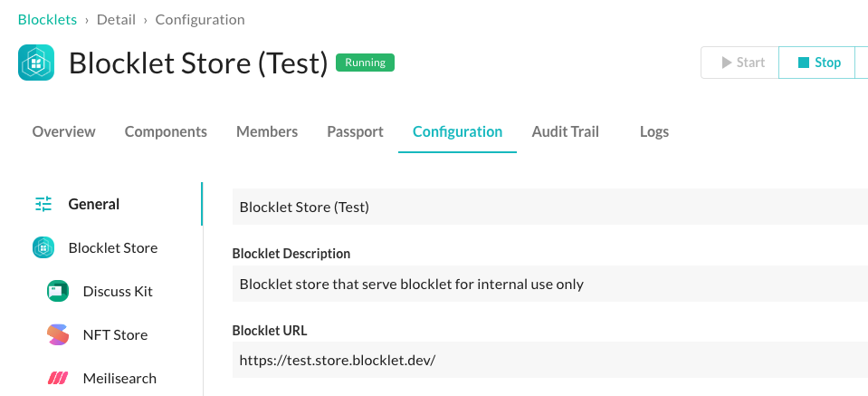Click the Detail breadcrumb
Image resolution: width=868 pixels, height=396 pixels.
tap(116, 19)
